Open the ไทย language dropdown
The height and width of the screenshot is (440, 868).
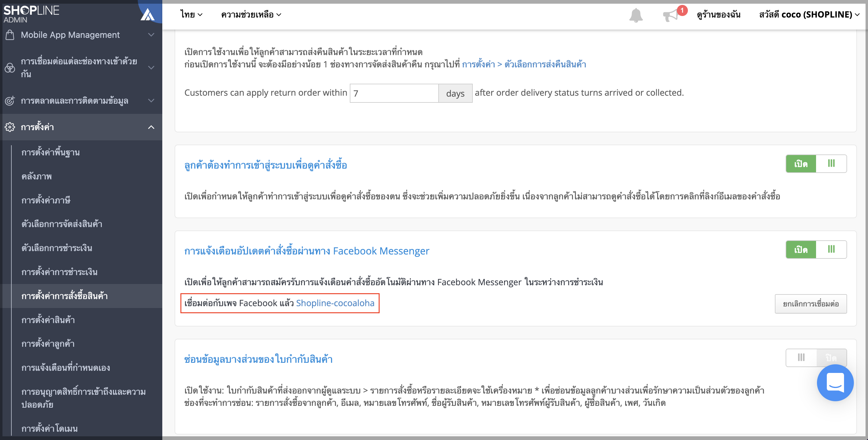click(191, 14)
